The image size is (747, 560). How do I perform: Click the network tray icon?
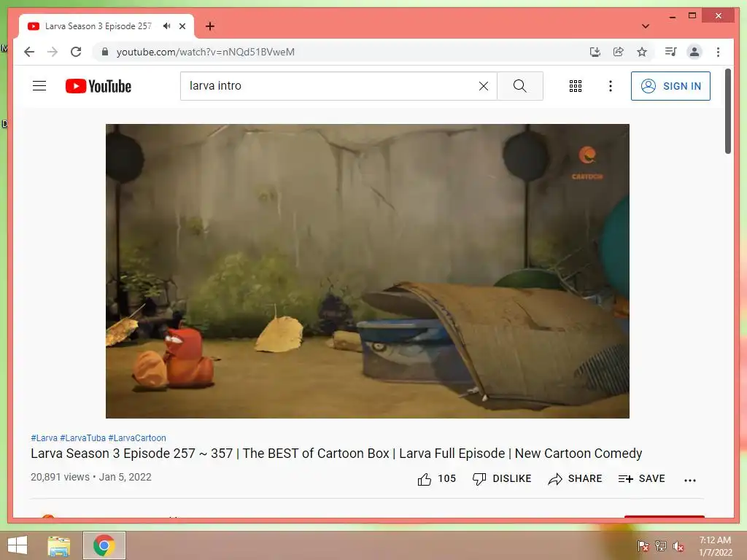coord(661,546)
